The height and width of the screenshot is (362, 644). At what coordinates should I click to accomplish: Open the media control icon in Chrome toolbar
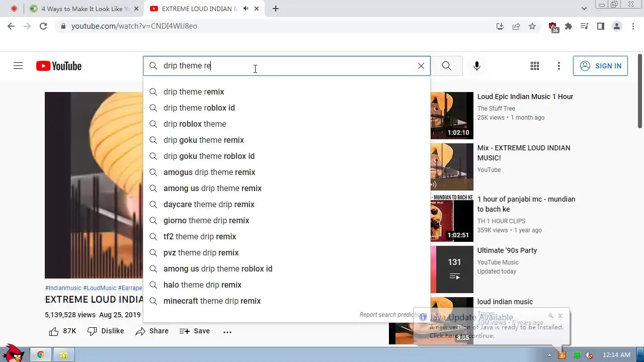pyautogui.click(x=585, y=26)
